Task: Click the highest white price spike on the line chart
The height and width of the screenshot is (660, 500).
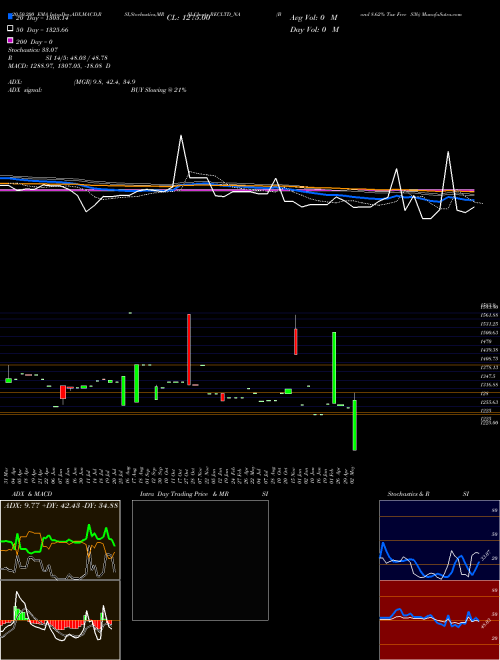Action: (x=181, y=136)
